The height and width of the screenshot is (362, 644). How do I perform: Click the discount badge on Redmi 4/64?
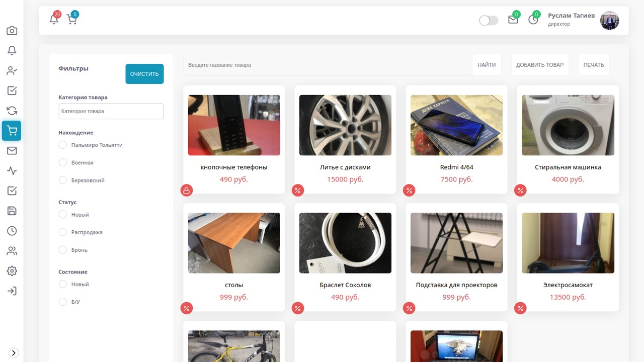[409, 191]
